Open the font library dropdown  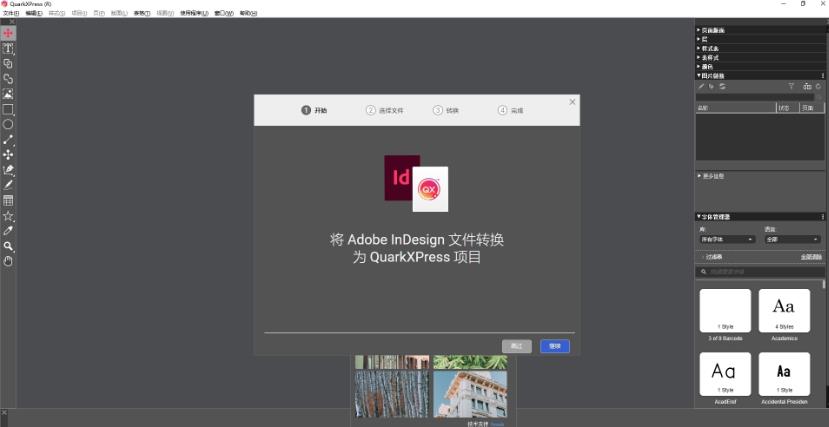(x=727, y=239)
